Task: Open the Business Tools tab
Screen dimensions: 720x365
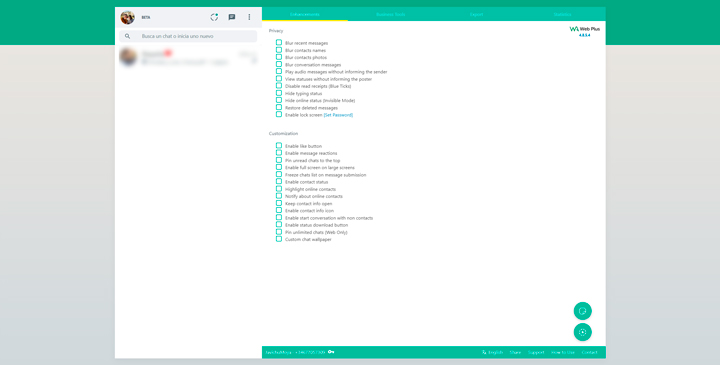Action: click(x=391, y=14)
